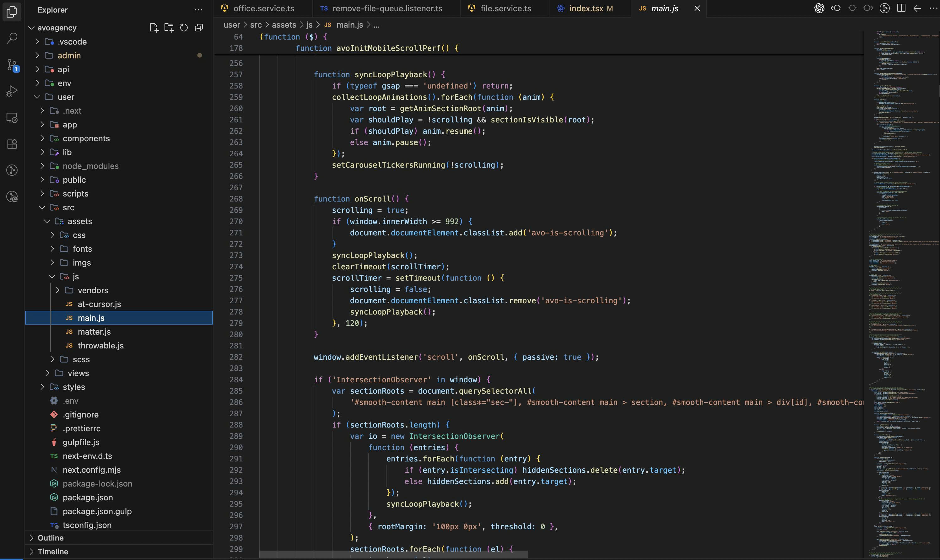Open the .gitignore file
Image resolution: width=940 pixels, height=560 pixels.
click(x=119, y=415)
